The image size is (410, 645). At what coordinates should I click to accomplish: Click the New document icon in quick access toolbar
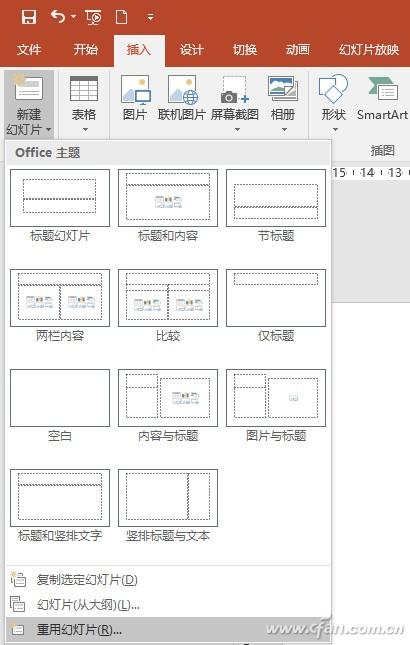[x=121, y=17]
